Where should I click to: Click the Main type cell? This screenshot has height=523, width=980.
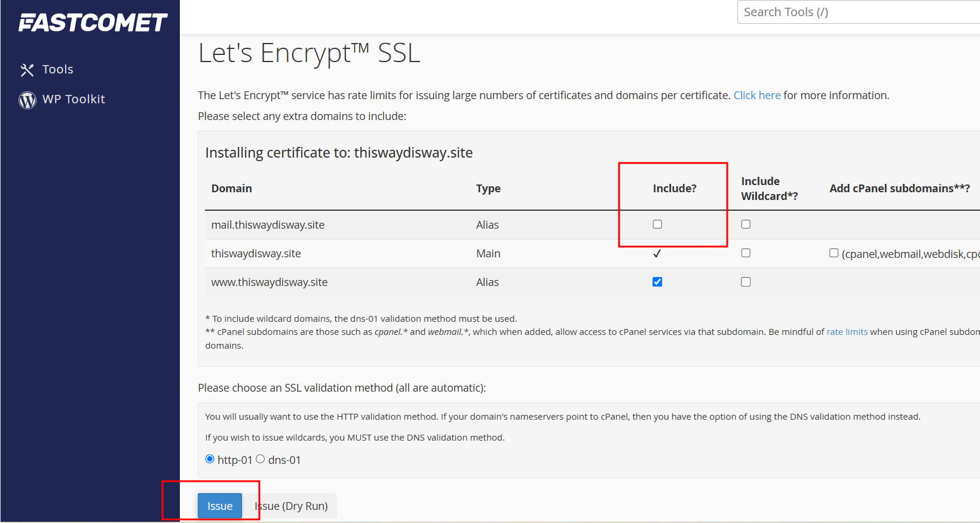488,254
